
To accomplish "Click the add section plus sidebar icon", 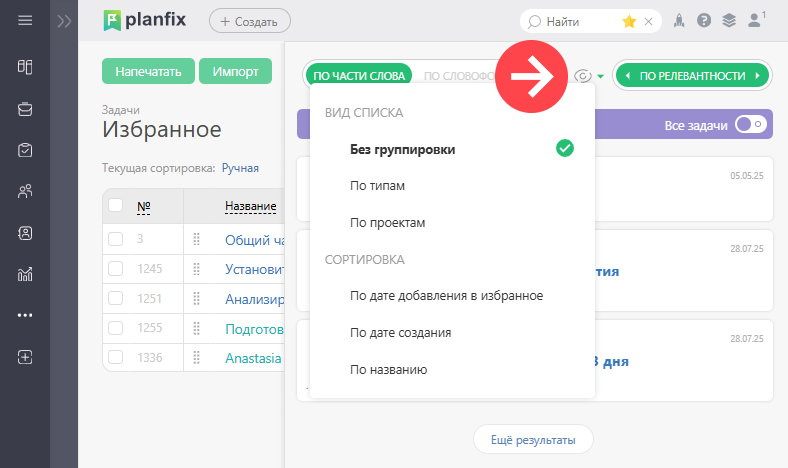I will tap(25, 357).
